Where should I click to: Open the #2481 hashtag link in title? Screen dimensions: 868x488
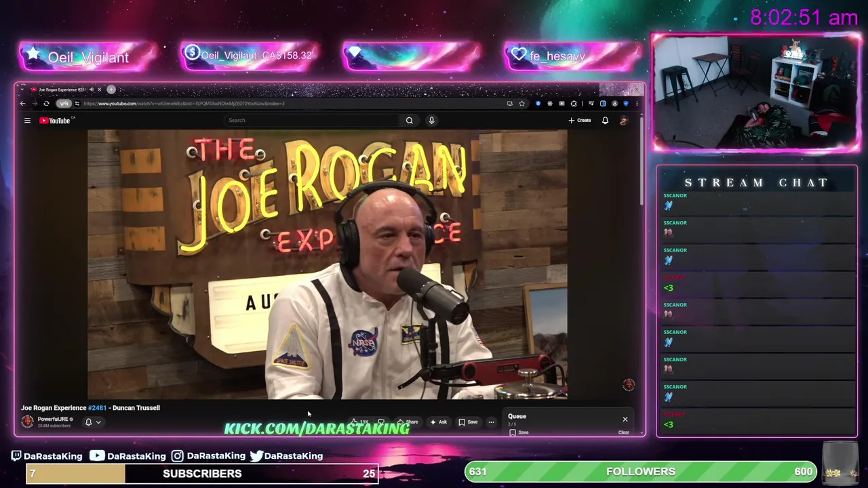tap(97, 408)
